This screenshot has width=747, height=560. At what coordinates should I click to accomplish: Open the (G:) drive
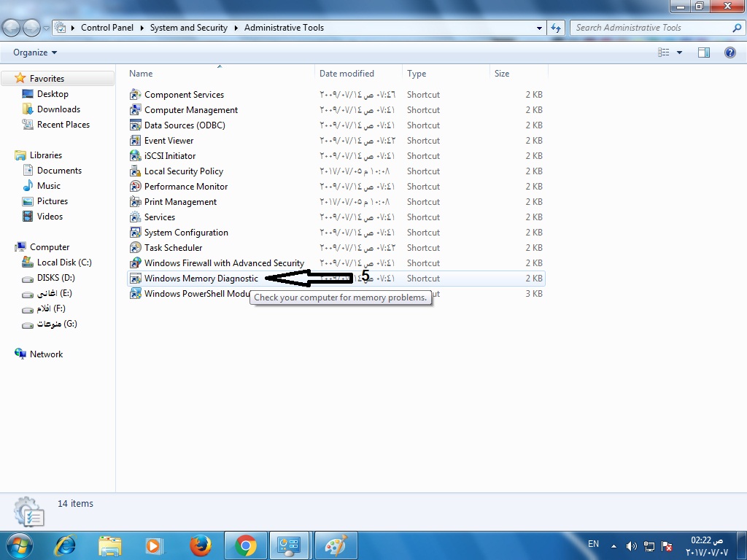coord(57,324)
